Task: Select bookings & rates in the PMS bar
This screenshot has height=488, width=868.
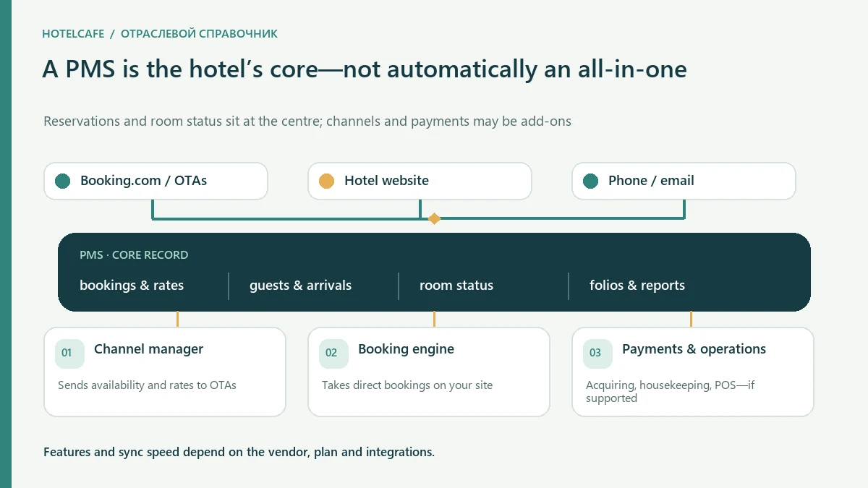Action: (132, 286)
